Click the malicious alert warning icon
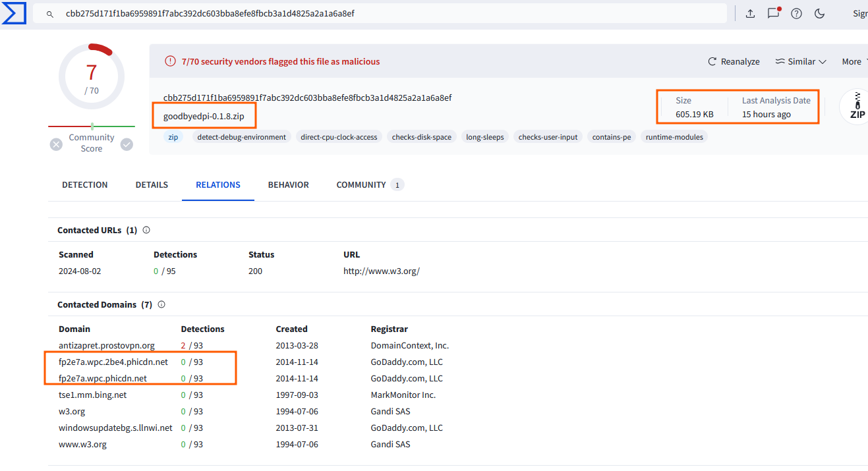 [x=170, y=61]
